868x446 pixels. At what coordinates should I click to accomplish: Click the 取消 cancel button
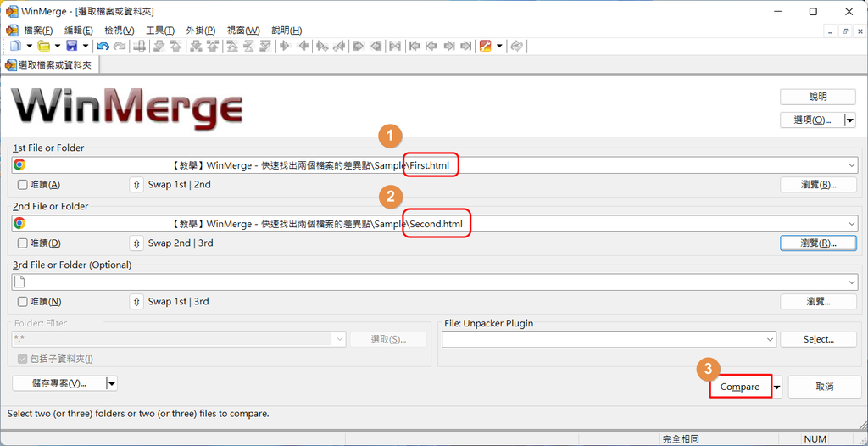(x=824, y=387)
